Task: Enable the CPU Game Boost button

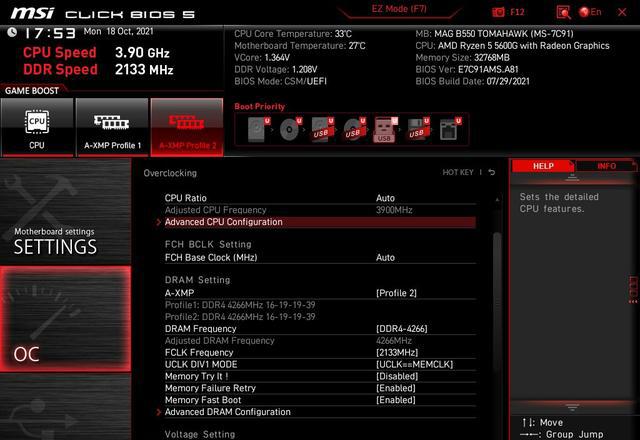Action: point(37,127)
